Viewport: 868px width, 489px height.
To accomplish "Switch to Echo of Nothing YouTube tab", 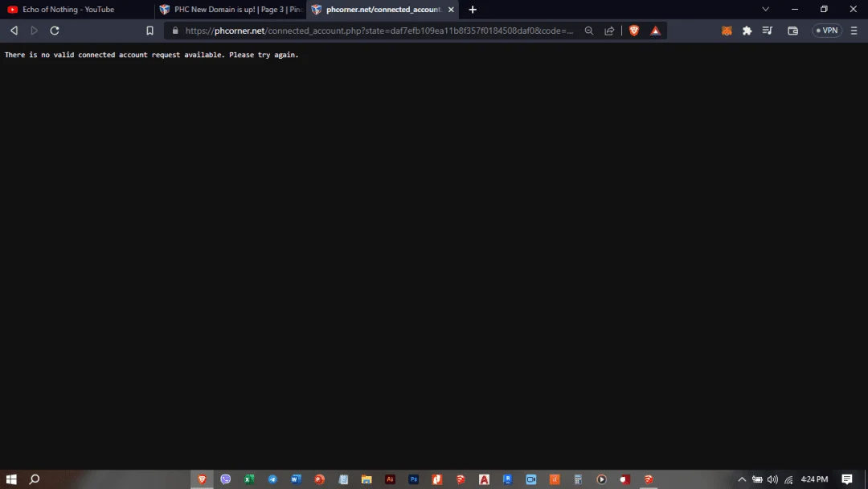I will [77, 10].
